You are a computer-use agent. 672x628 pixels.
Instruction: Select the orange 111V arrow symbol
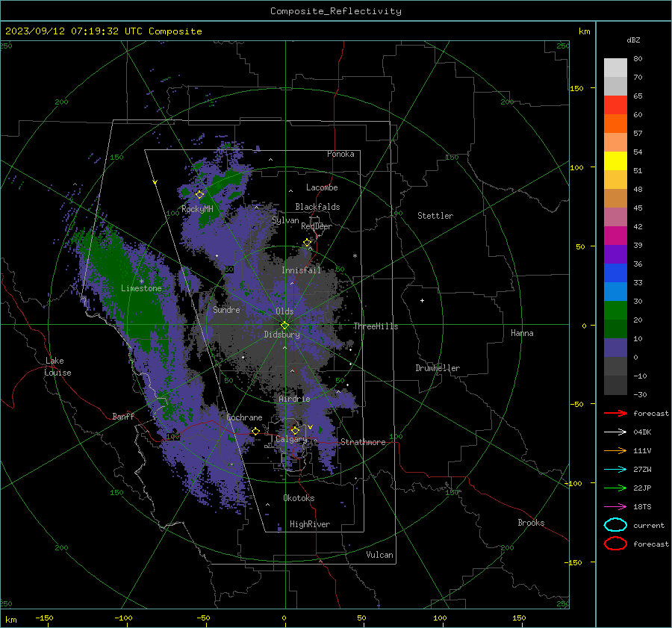click(615, 450)
